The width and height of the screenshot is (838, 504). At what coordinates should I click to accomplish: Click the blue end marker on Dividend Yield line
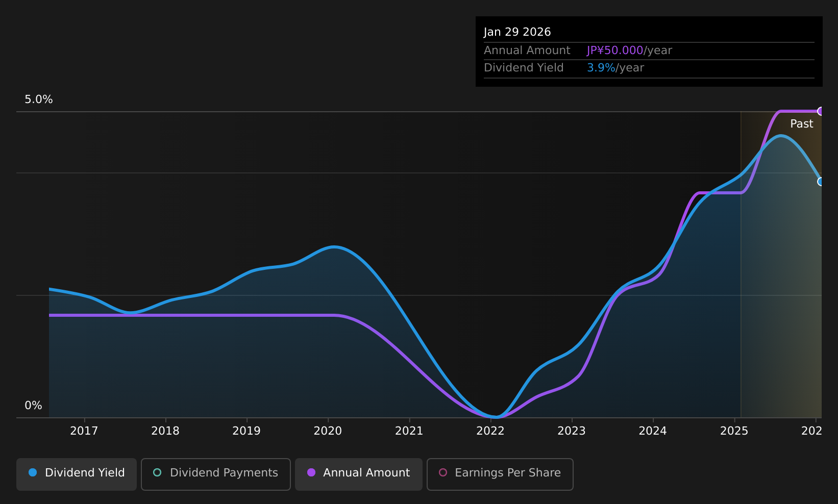tap(821, 182)
